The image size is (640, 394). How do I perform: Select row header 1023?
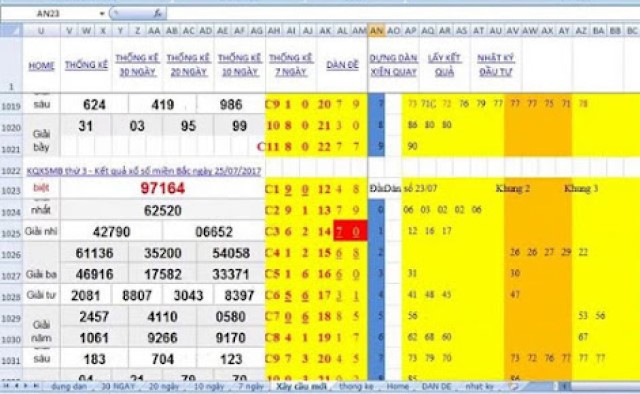(11, 190)
